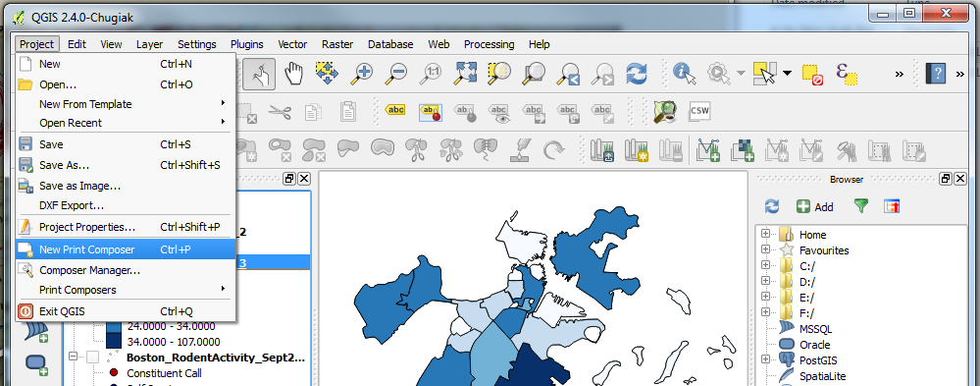Open the Composer Manager entry

point(125,270)
